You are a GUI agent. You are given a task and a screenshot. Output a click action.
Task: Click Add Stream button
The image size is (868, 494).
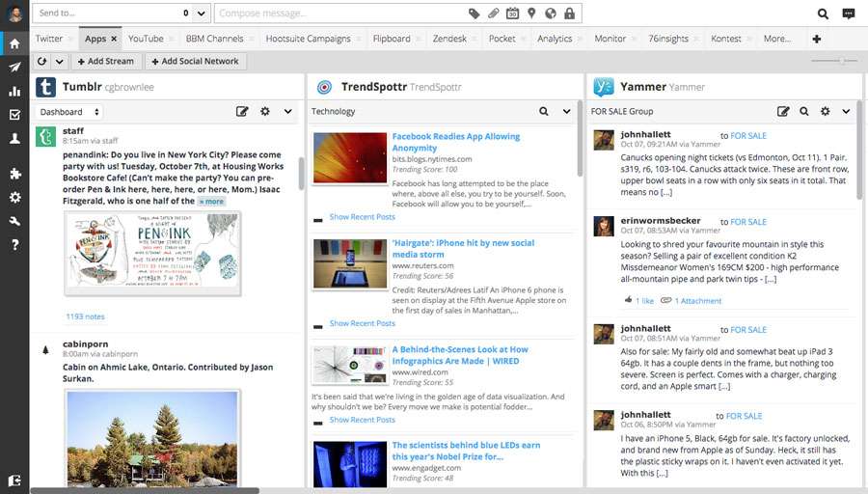pyautogui.click(x=106, y=62)
